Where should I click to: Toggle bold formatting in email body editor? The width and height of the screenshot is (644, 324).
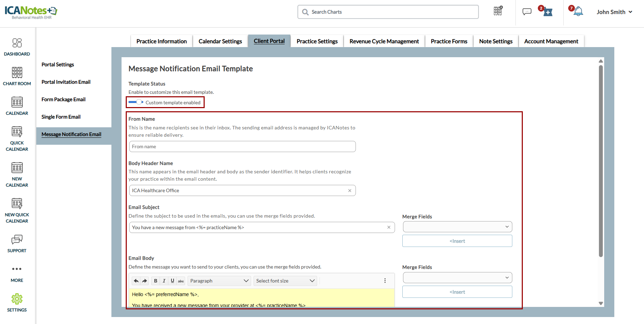pos(156,281)
